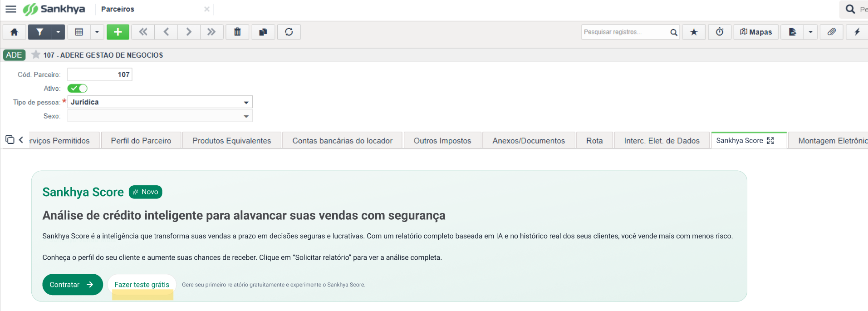Open the filter funnel tool
This screenshot has width=868, height=311.
(40, 32)
